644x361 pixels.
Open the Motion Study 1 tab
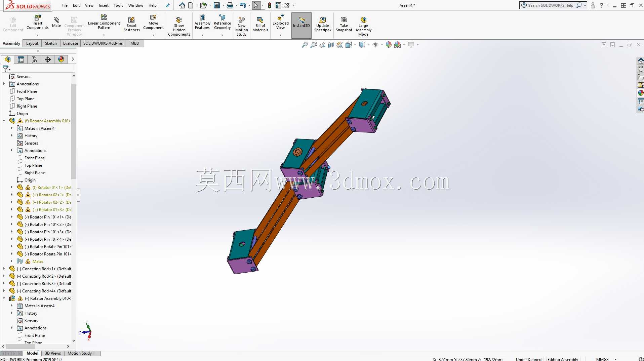[x=81, y=353]
